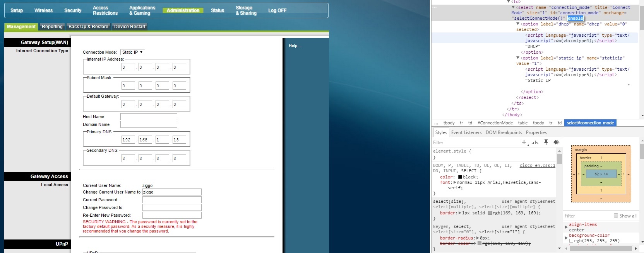Open the Device Restart sub-tab
The width and height of the screenshot is (644, 253).
(x=130, y=27)
